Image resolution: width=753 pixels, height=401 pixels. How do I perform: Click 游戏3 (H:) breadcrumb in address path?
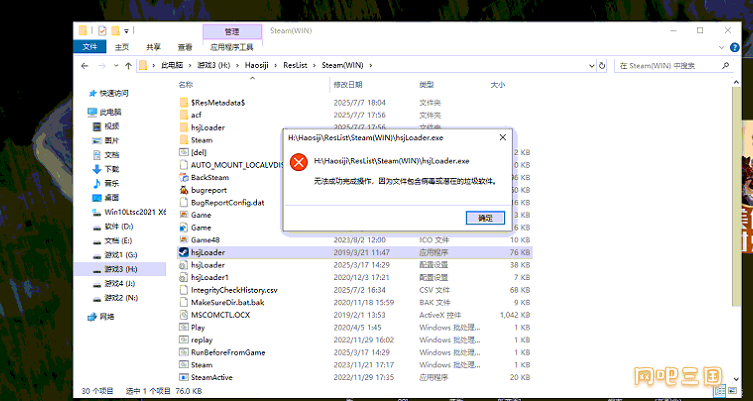(x=214, y=65)
